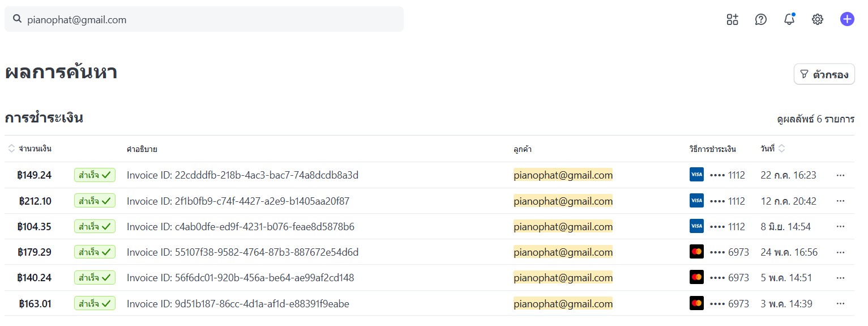The image size is (868, 326).
Task: Open more options for ฿104.35 payment
Action: click(x=840, y=227)
